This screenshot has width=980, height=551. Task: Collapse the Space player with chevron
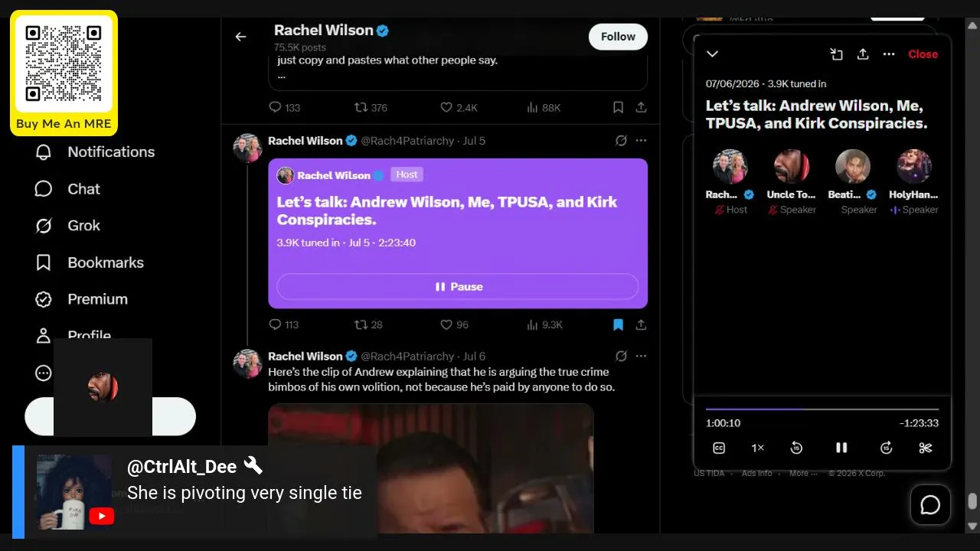712,54
